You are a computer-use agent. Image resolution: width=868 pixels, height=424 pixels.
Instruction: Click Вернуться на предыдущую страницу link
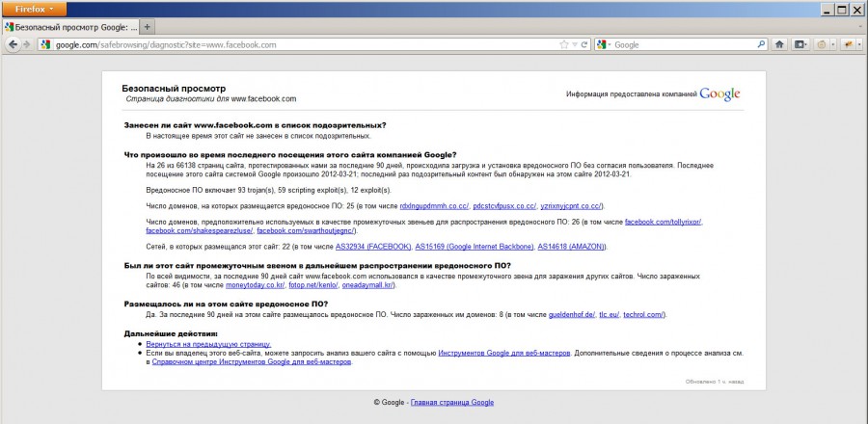208,344
